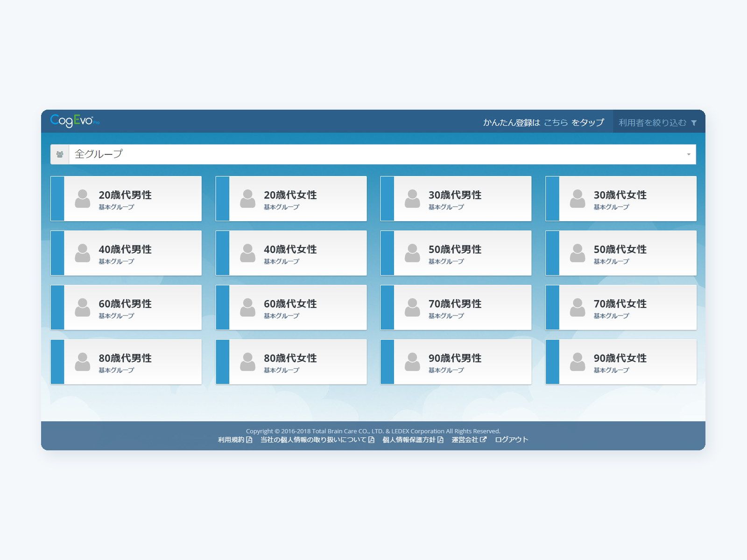
Task: Pick the 50歳代女性 user name
Action: [620, 249]
